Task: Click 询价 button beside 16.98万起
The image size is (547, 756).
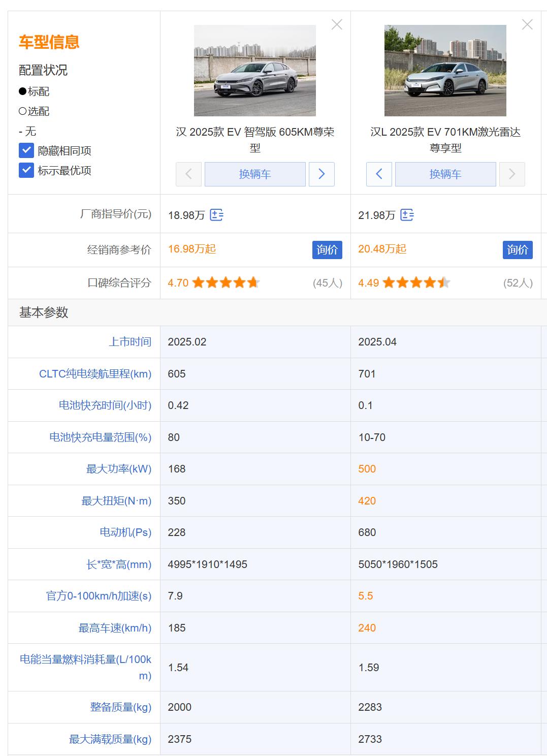Action: tap(327, 249)
